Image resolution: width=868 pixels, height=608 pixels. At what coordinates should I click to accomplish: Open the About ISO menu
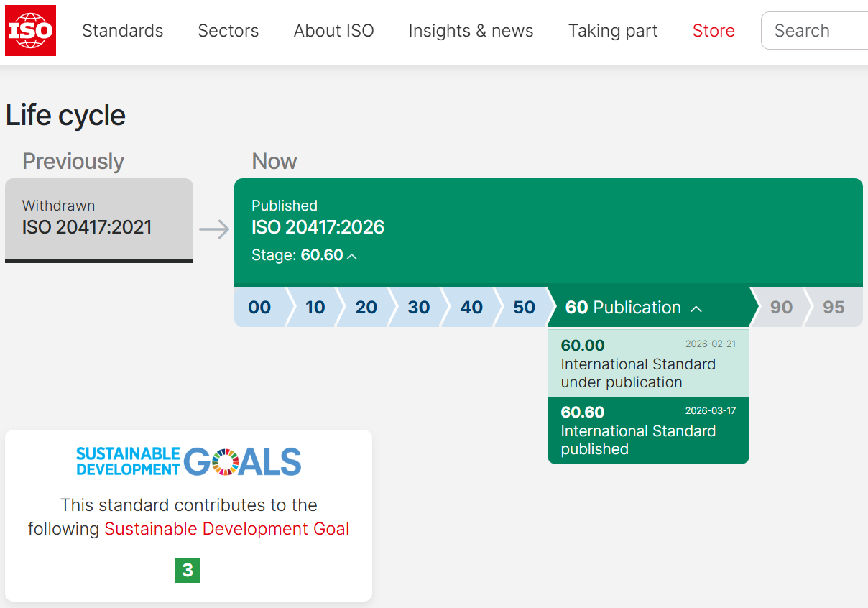(333, 31)
